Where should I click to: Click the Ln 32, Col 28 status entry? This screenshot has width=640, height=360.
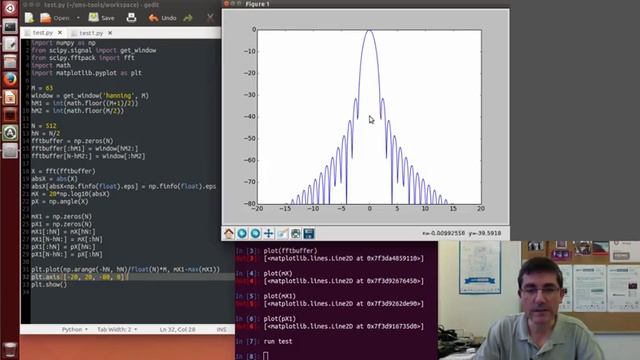point(177,329)
